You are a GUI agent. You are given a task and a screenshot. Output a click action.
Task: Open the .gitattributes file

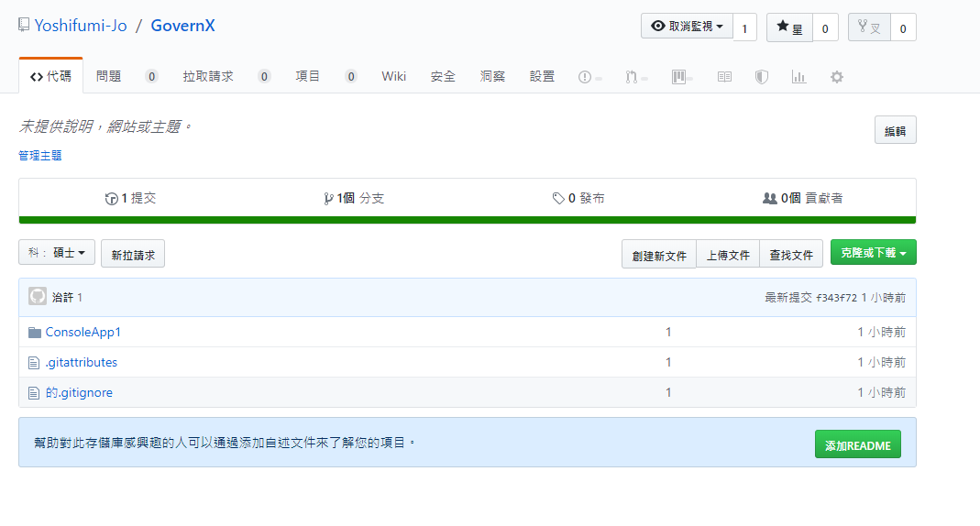coord(82,362)
